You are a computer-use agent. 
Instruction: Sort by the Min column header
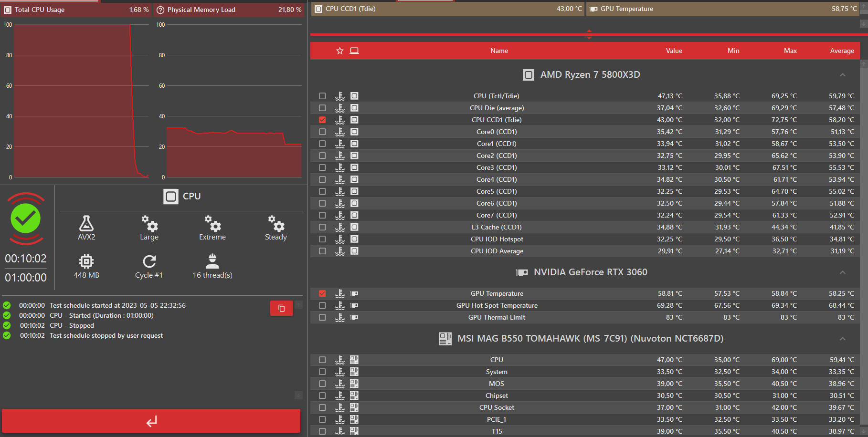[x=733, y=51]
